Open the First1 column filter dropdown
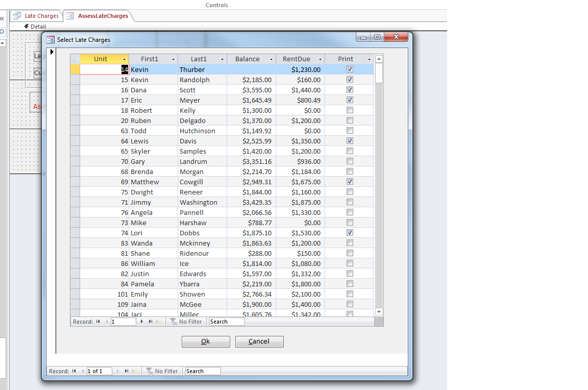 pyautogui.click(x=173, y=59)
